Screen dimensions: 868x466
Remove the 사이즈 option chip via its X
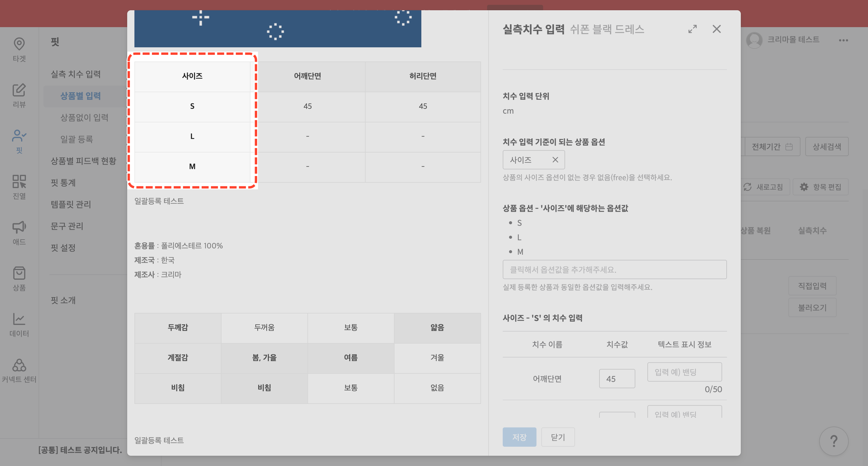(x=555, y=159)
